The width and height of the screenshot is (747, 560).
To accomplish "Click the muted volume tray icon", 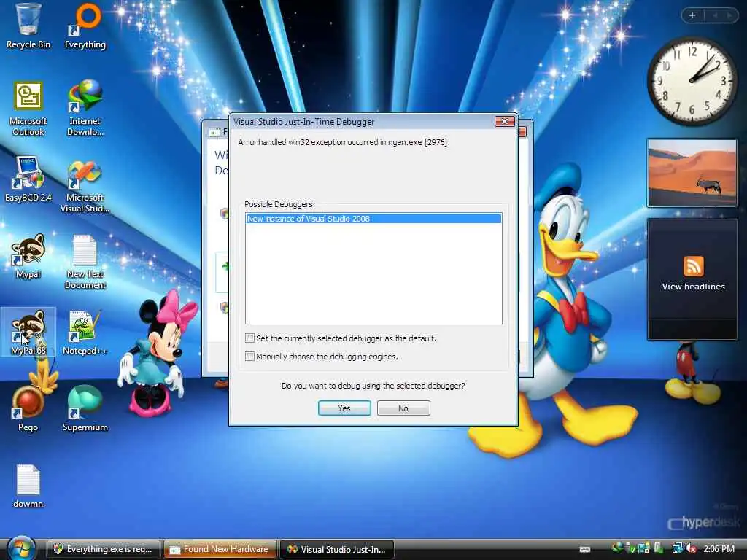I will 692,549.
